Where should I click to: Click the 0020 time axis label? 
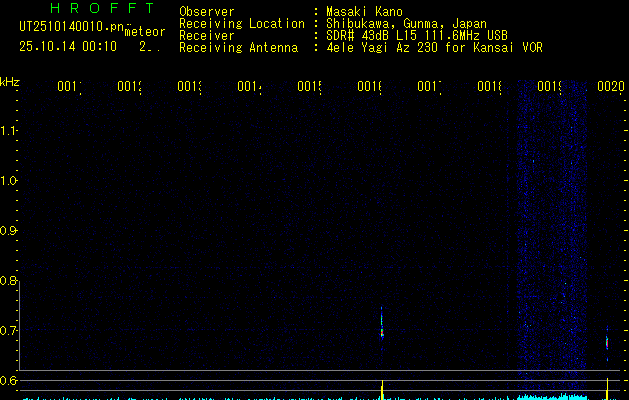pyautogui.click(x=611, y=86)
